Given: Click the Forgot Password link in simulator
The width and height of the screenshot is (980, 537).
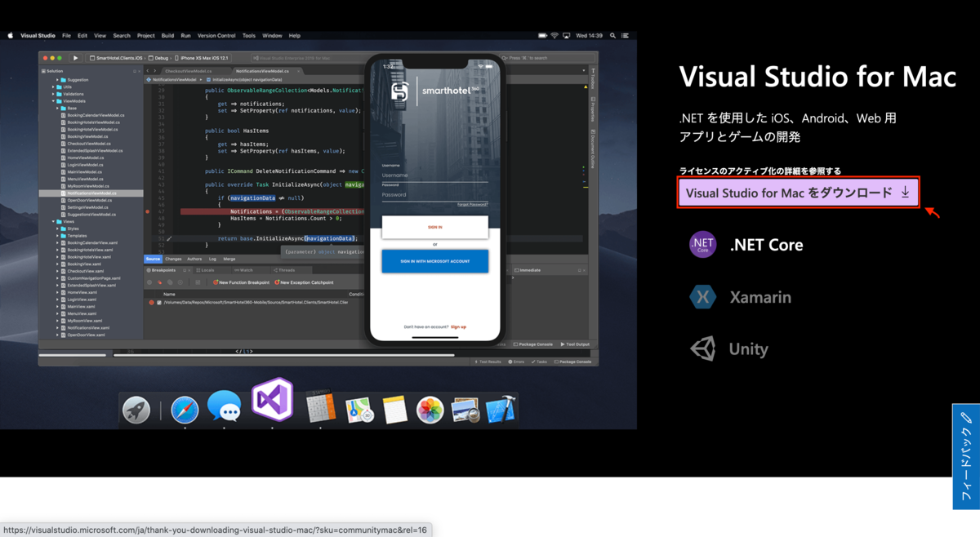Looking at the screenshot, I should pos(473,204).
